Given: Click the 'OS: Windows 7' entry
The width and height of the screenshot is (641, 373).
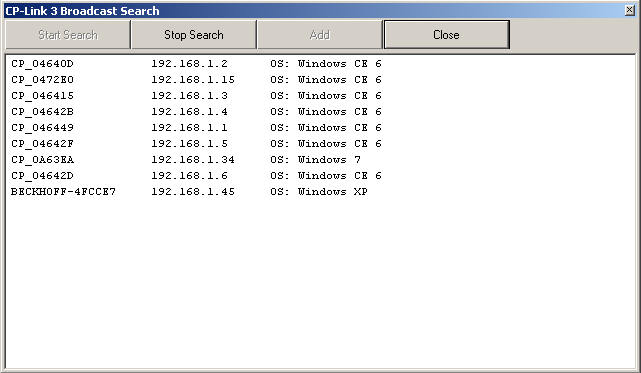Looking at the screenshot, I should point(316,160).
